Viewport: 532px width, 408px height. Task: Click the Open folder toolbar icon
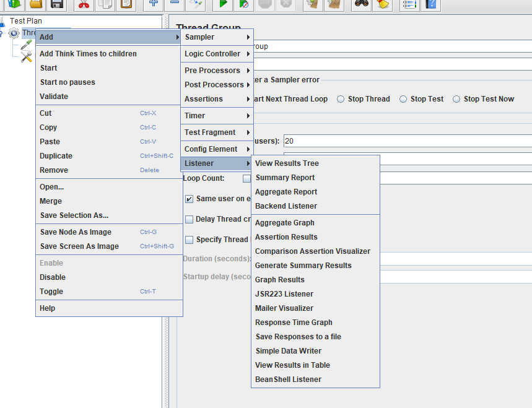point(36,4)
